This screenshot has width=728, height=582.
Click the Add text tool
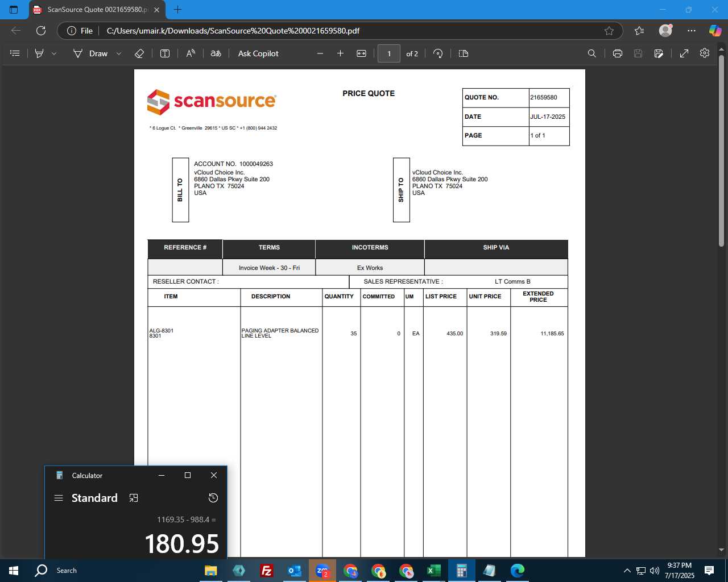[165, 53]
